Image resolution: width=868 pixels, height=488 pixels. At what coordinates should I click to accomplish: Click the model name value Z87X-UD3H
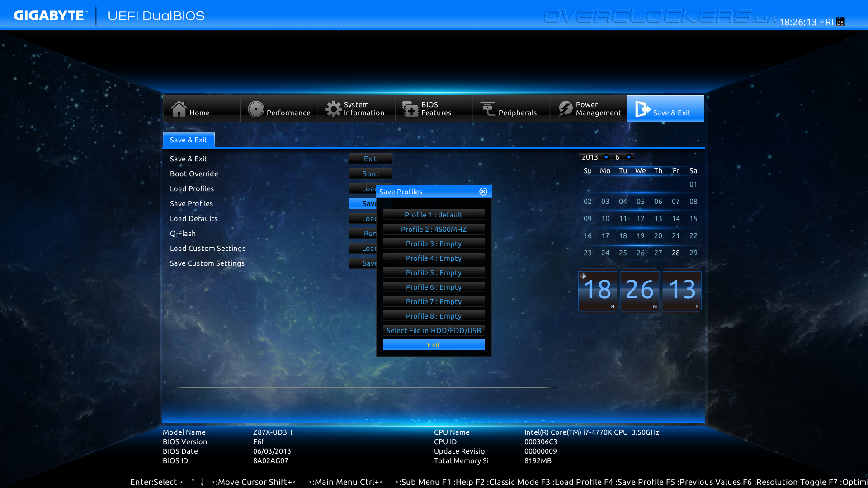click(x=273, y=432)
